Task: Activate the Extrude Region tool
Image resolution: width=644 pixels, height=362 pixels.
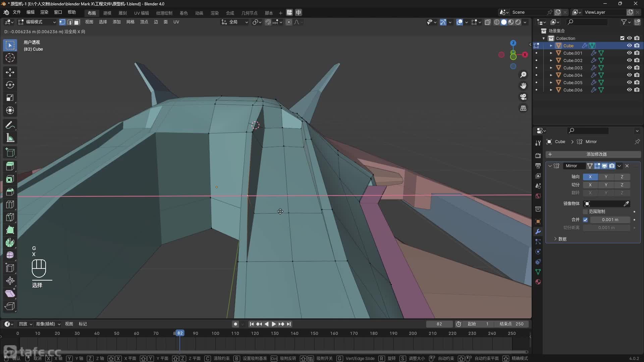Action: pos(10,166)
